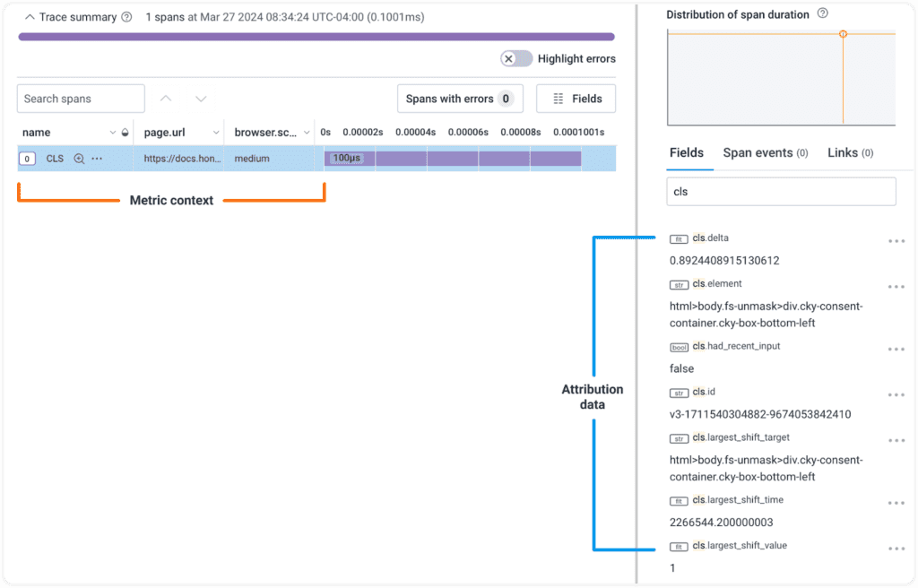The width and height of the screenshot is (918, 588).
Task: Click the zoom icon on the CLS span
Action: coord(79,159)
